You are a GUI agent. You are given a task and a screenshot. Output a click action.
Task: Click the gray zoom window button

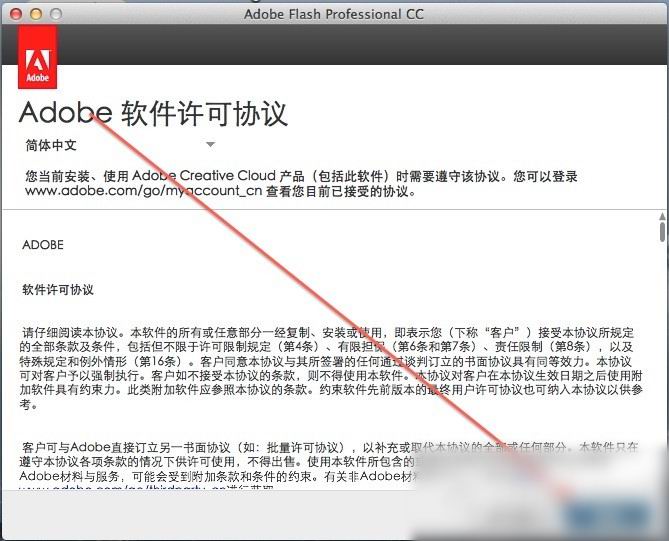pos(56,14)
